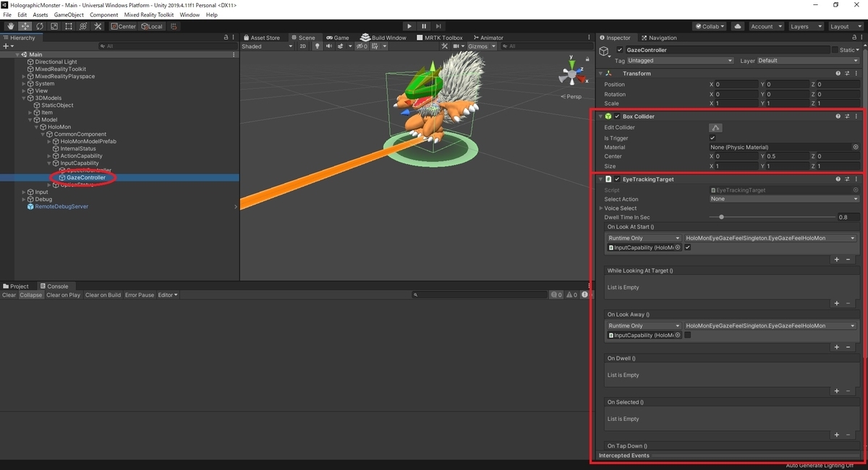
Task: Open Select Action dropdown
Action: pyautogui.click(x=784, y=199)
